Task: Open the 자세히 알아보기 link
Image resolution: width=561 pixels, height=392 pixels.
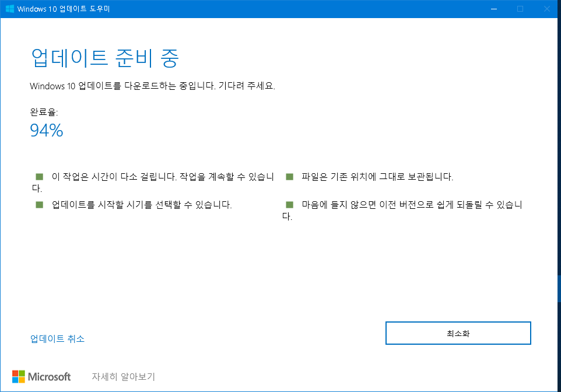Action: pyautogui.click(x=123, y=377)
